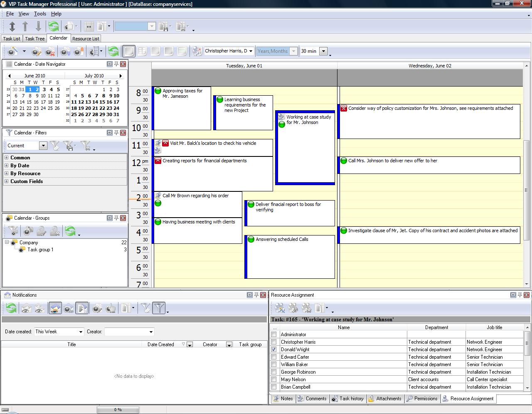Image resolution: width=532 pixels, height=414 pixels.
Task: Open the Date created This Week dropdown
Action: [x=81, y=332]
